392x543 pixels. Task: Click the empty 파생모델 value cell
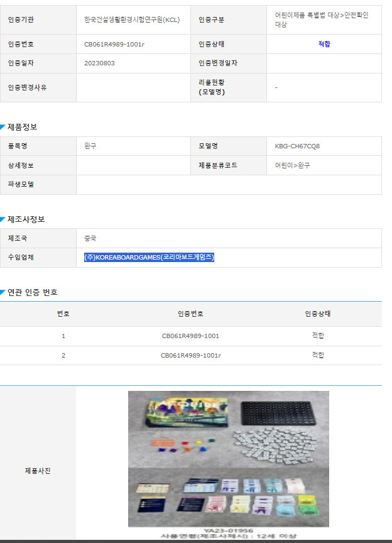[229, 185]
